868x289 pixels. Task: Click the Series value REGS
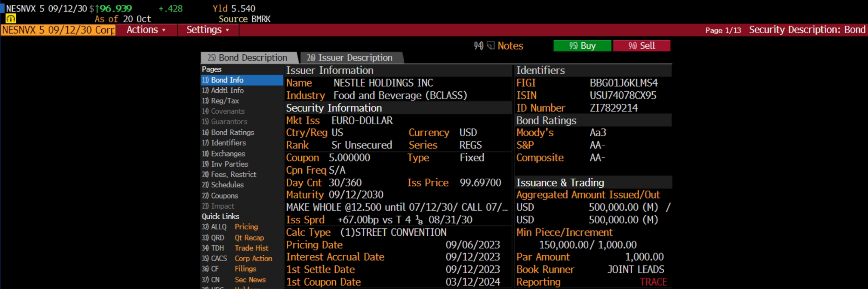pyautogui.click(x=470, y=145)
